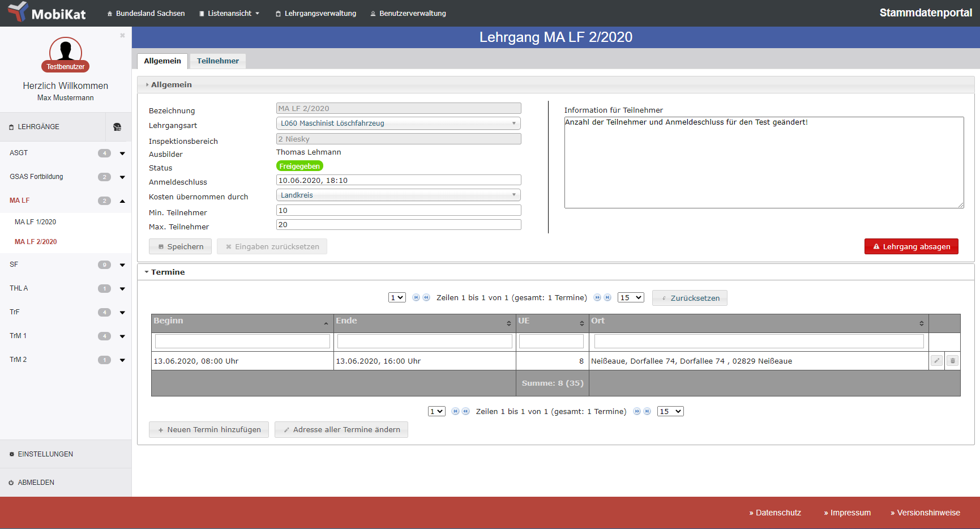Expand the ASGT course group in the sidebar
Image resolution: width=980 pixels, height=529 pixels.
coord(122,153)
